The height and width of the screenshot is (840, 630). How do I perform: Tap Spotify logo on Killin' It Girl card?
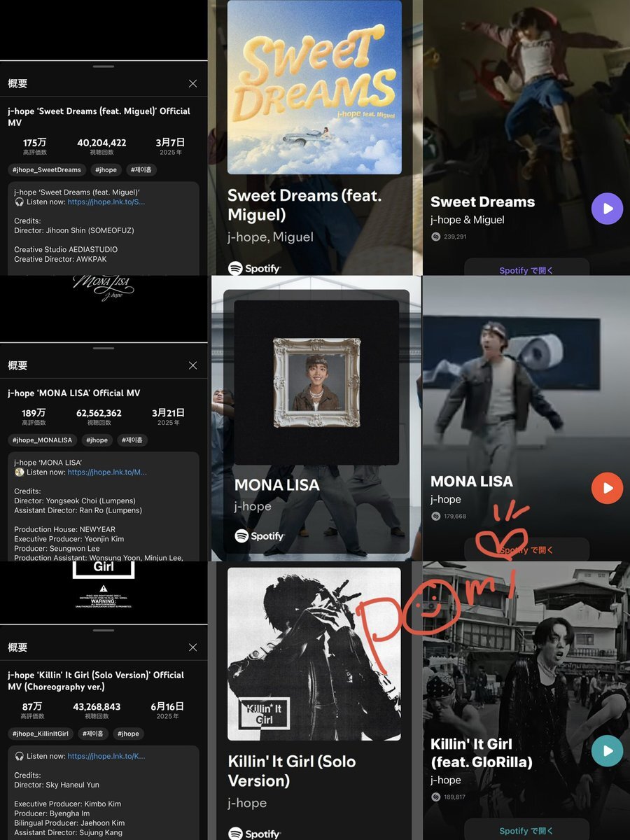click(254, 834)
